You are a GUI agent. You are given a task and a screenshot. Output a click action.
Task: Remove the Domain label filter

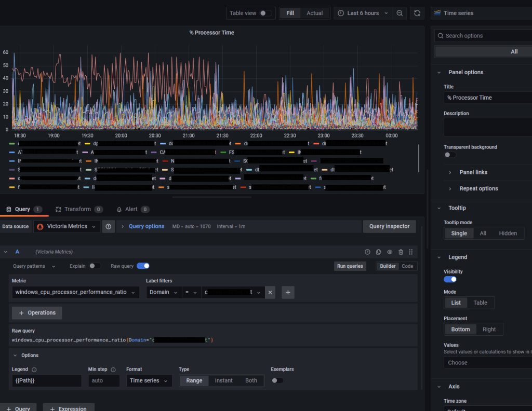[x=270, y=292]
